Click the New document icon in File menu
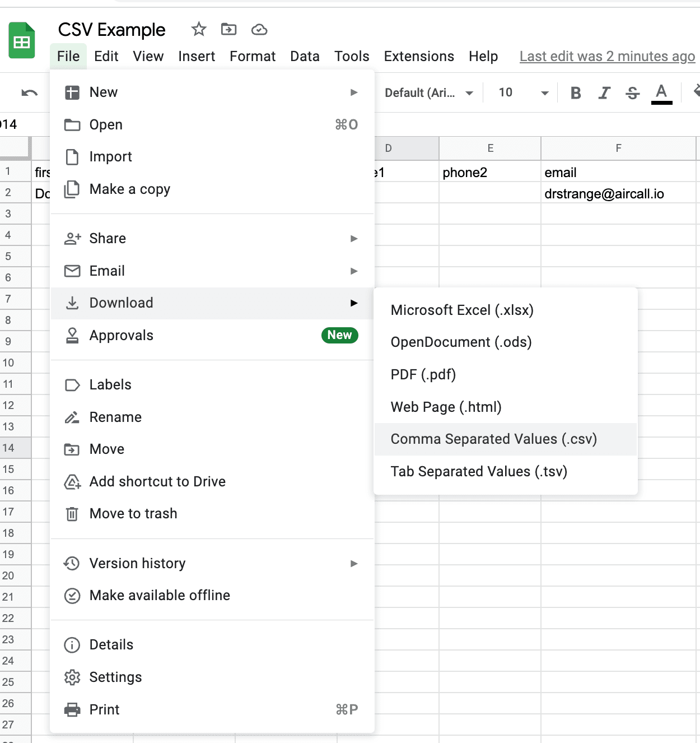The height and width of the screenshot is (743, 700). click(x=72, y=92)
